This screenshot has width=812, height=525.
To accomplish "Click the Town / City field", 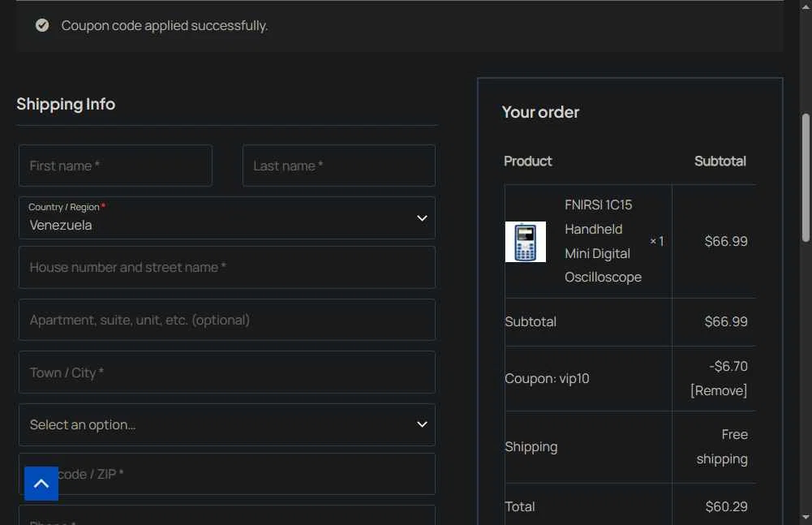I will point(227,372).
